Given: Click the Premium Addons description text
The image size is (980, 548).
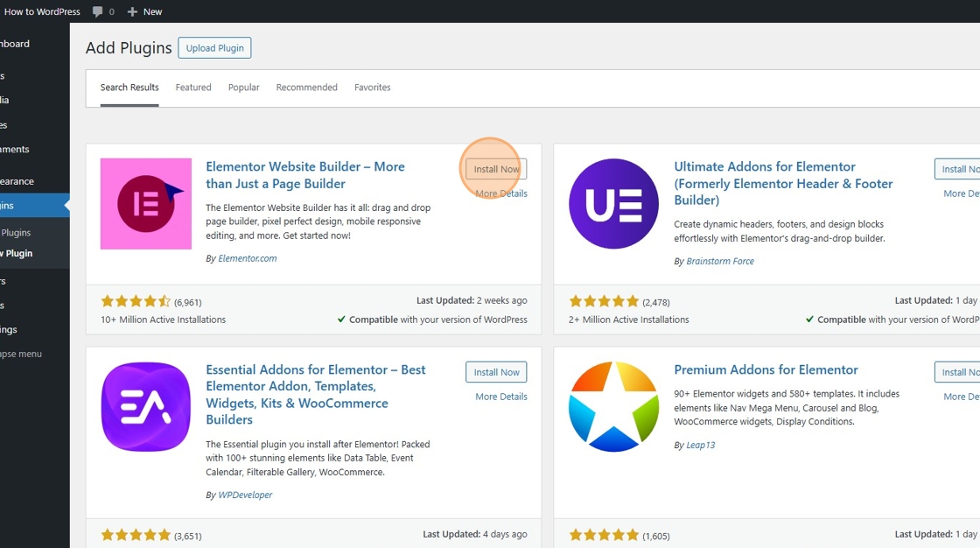Looking at the screenshot, I should click(787, 408).
